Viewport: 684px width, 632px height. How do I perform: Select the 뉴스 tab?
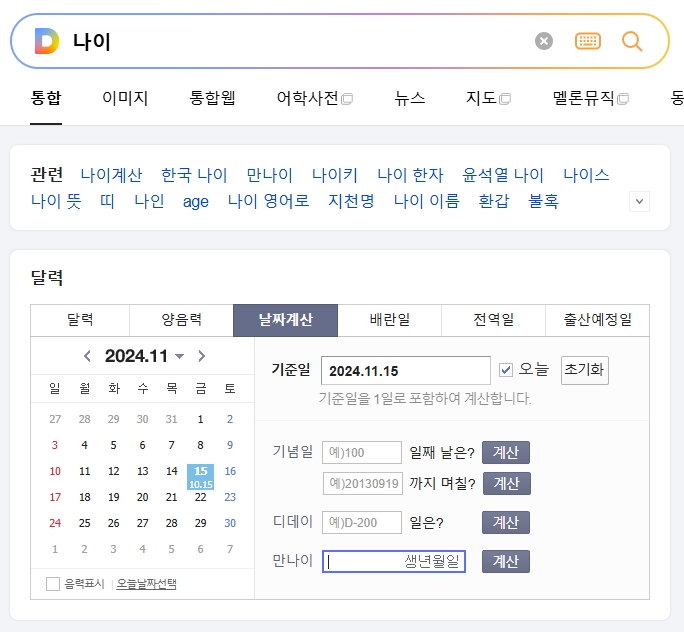(409, 98)
